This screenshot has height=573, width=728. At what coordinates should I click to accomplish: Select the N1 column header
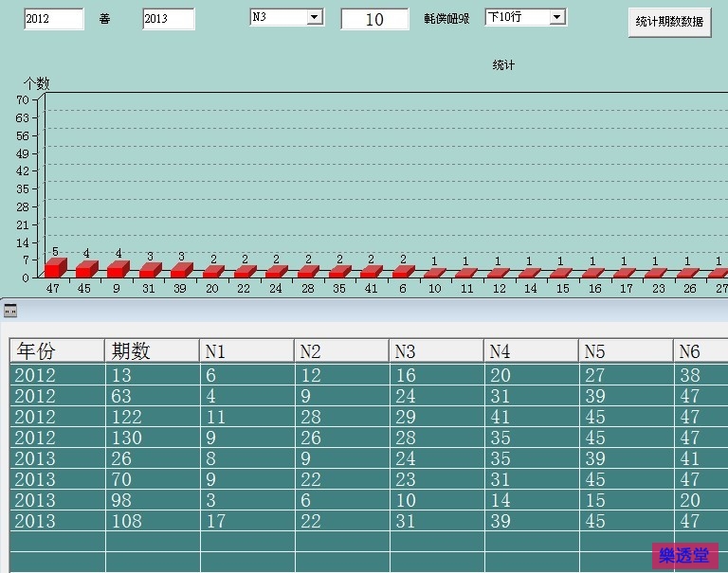[246, 351]
